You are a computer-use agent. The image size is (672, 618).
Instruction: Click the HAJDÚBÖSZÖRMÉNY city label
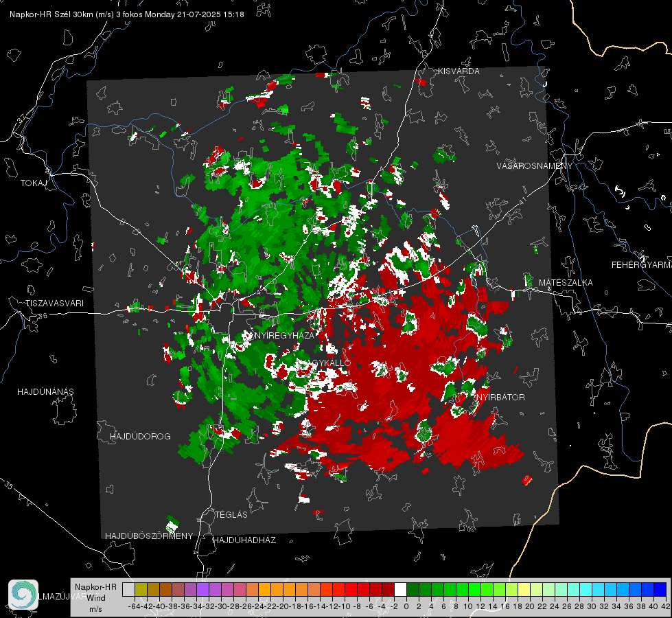coord(149,536)
